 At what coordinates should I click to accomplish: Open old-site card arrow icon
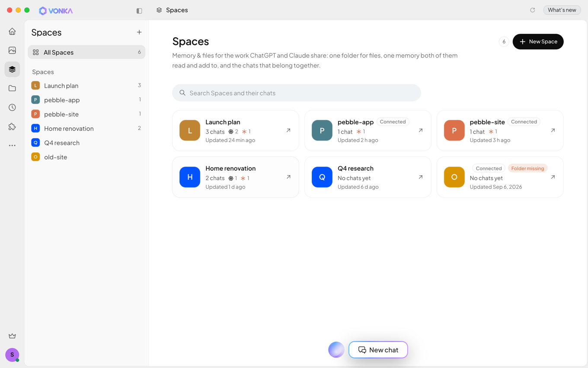(x=553, y=177)
